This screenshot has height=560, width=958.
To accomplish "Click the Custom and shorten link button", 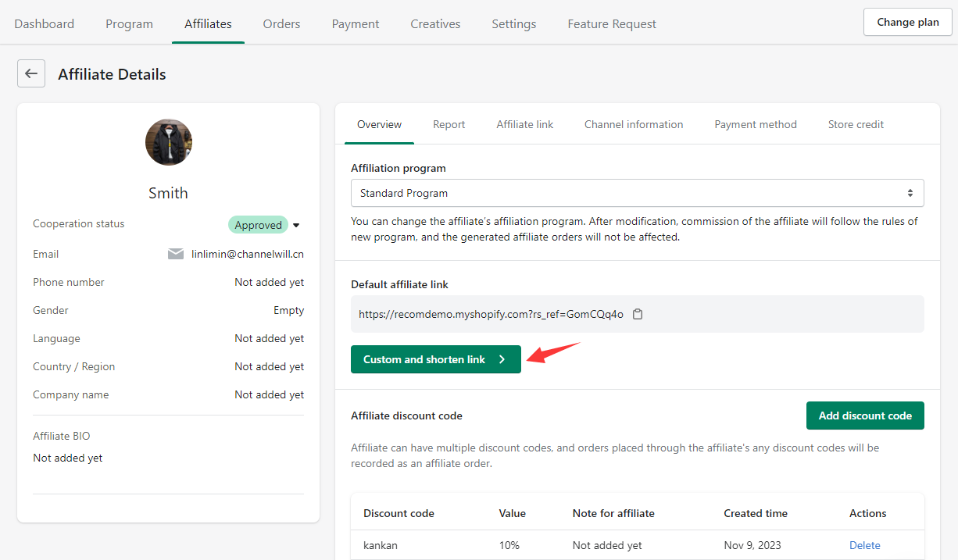I will click(435, 359).
